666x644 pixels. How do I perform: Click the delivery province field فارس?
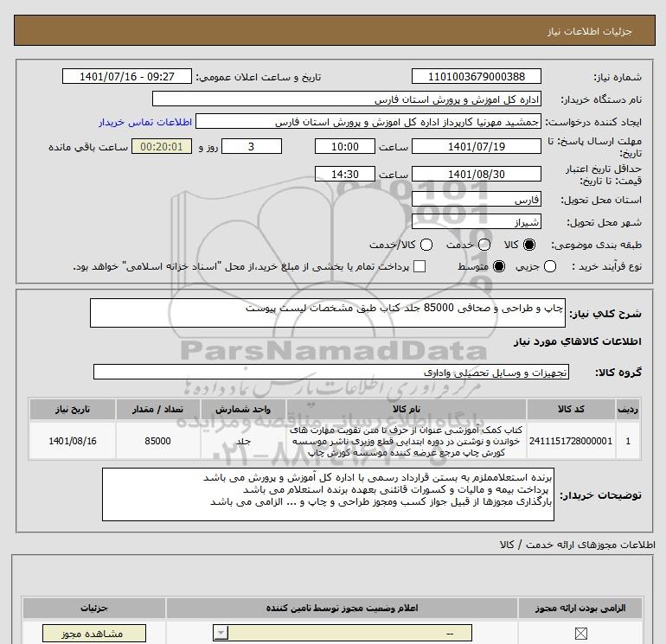[x=476, y=199]
